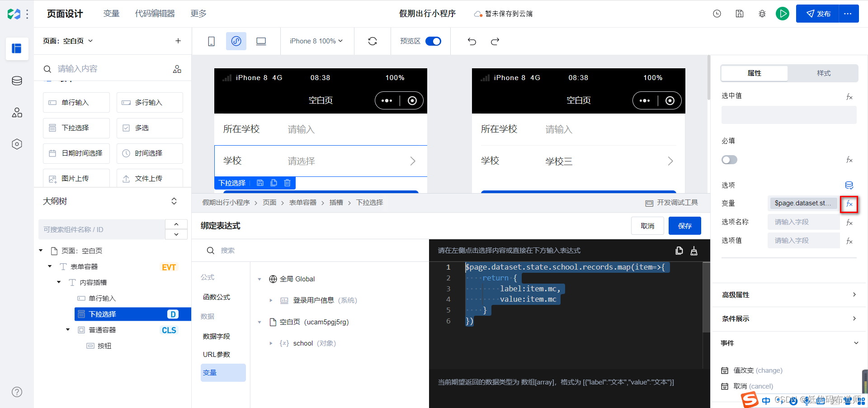This screenshot has height=408, width=868.
Task: Open the history clock icon
Action: [x=717, y=14]
